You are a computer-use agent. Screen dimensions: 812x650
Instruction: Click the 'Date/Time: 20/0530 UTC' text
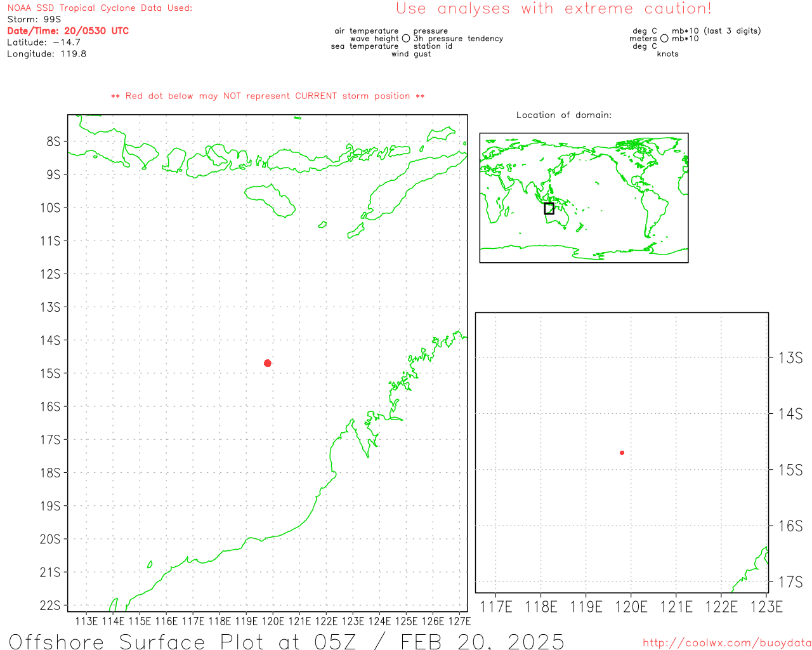(68, 30)
